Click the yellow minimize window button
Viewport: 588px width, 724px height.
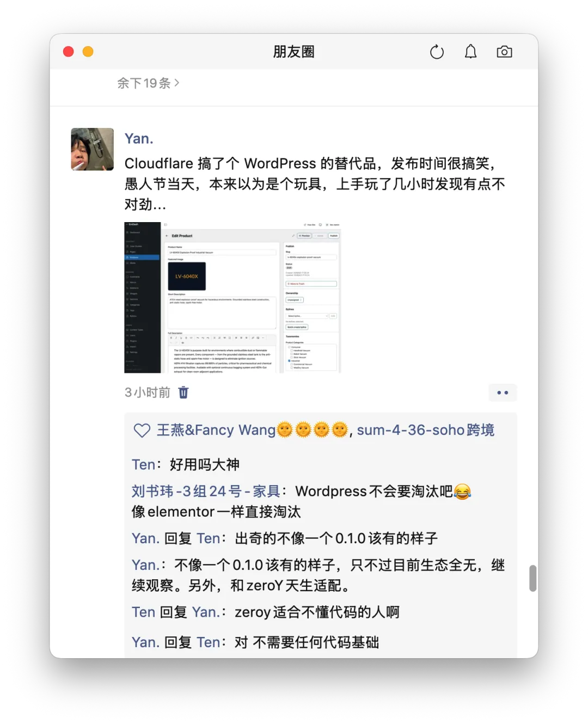pos(88,52)
